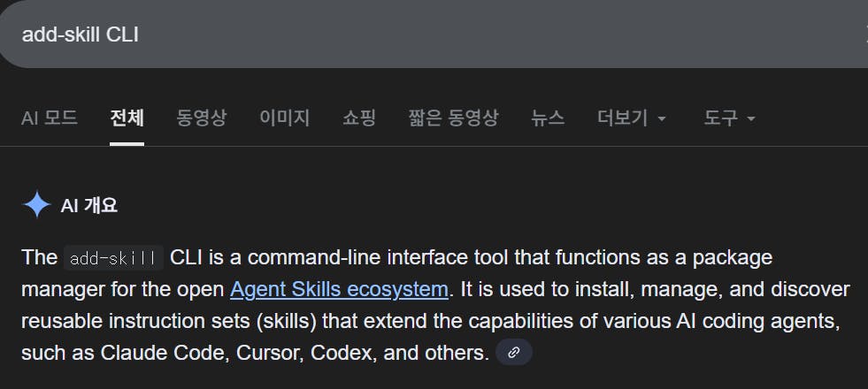Click the text 'Claude Code, Cursor, Codex'
Image resolution: width=868 pixels, height=389 pixels.
pos(237,353)
